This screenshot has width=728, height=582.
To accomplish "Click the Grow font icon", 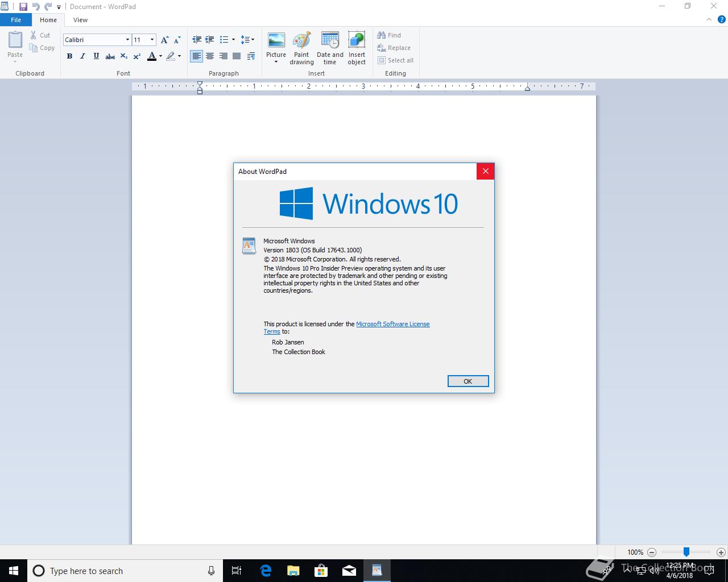I will (164, 40).
